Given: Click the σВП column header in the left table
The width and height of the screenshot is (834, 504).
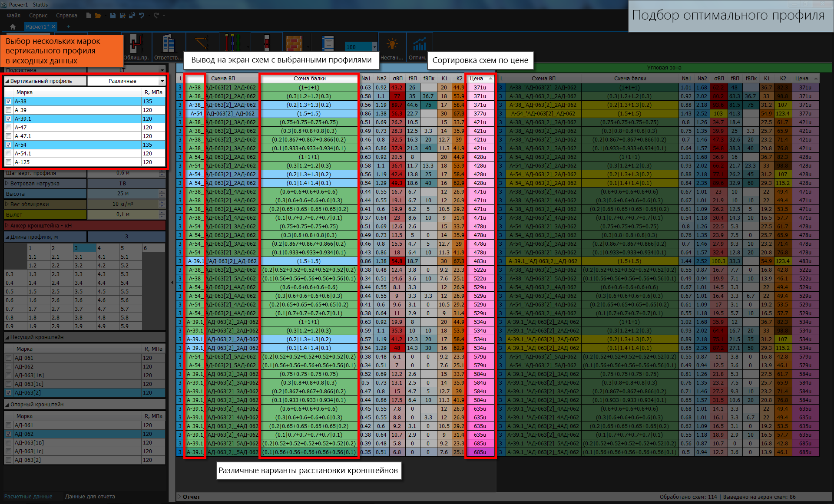Looking at the screenshot, I should click(397, 79).
